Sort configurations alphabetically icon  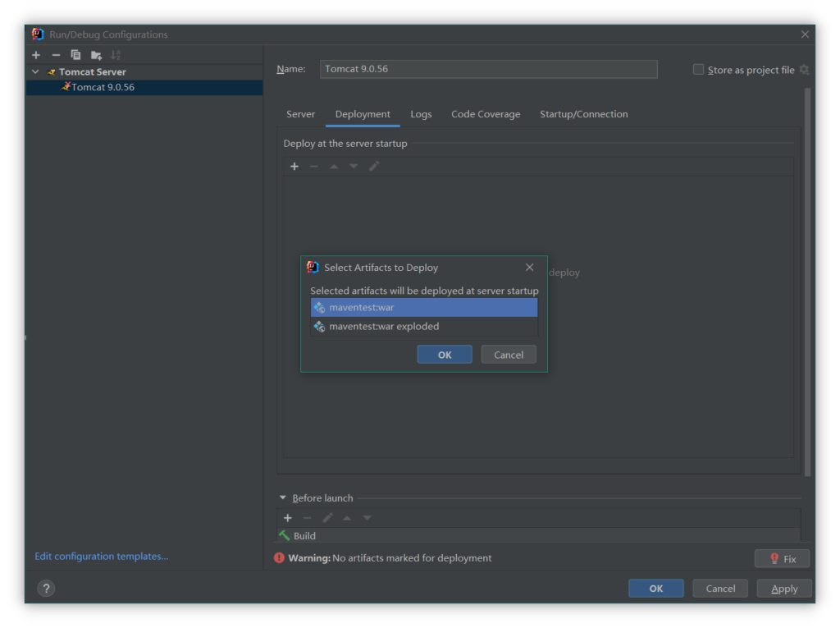(x=116, y=55)
